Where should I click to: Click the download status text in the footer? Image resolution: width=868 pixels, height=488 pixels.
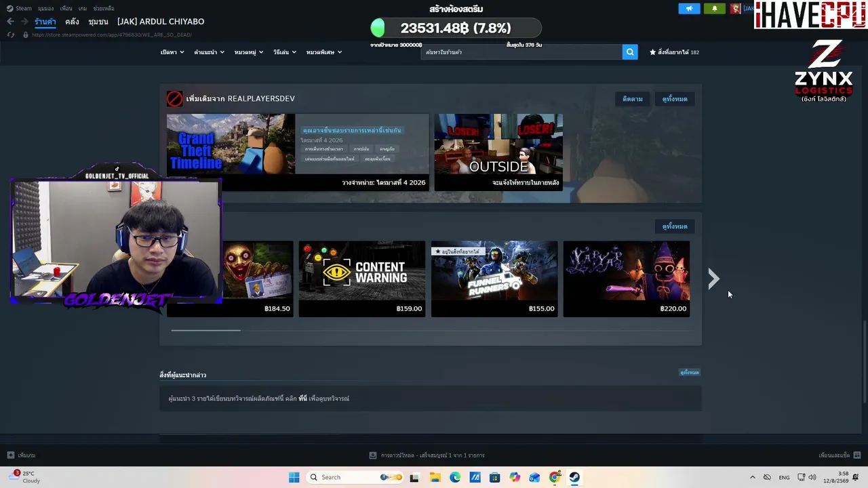tap(433, 455)
